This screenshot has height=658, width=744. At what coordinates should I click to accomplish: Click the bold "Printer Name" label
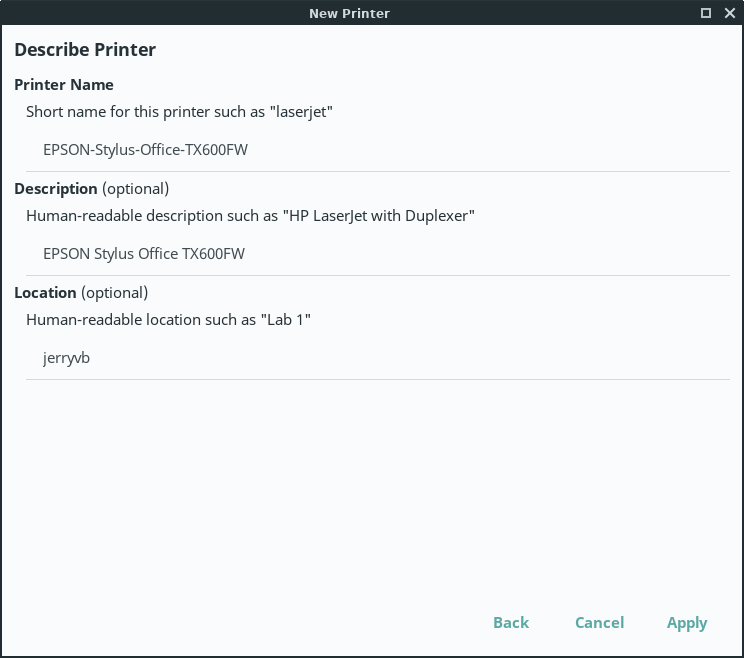[64, 85]
